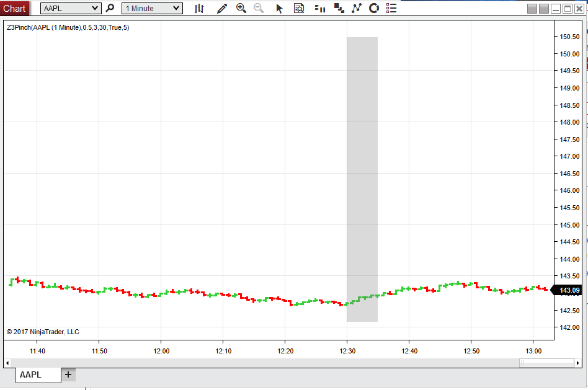Viewport: 588px width, 390px height.
Task: Click the 12:30 time axis label
Action: tap(347, 351)
